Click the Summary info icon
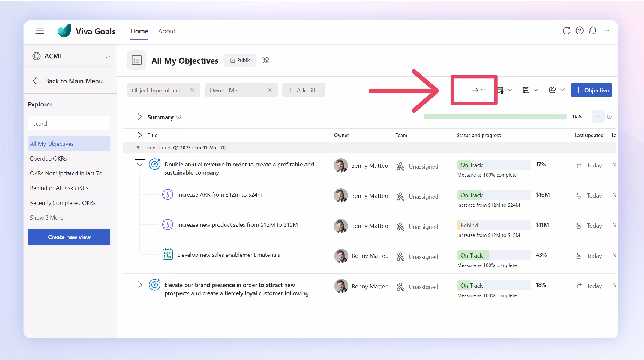The height and width of the screenshot is (360, 644). pos(178,117)
